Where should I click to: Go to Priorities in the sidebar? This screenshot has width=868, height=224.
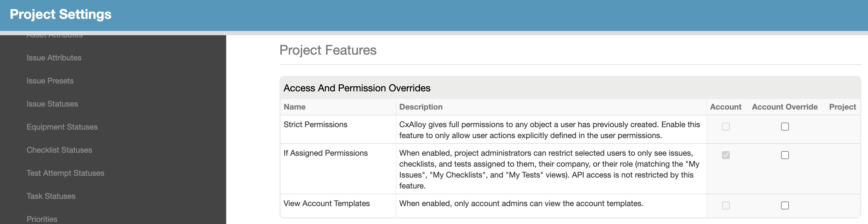(42, 219)
